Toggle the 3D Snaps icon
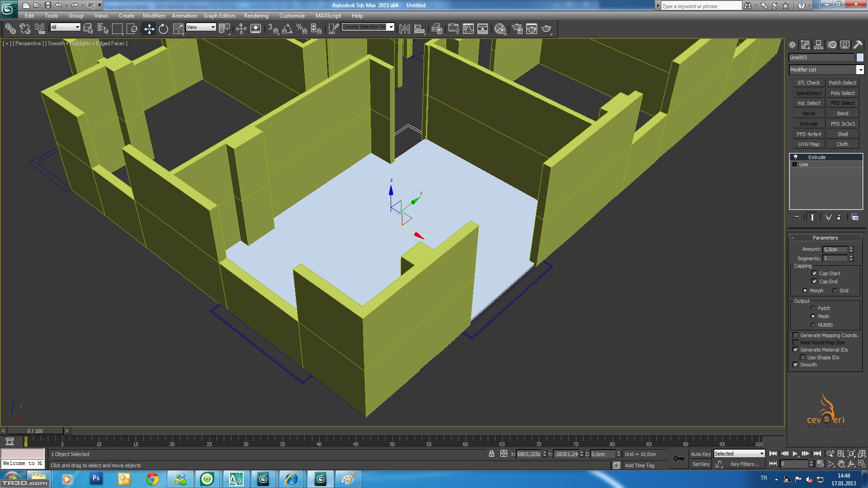 273,29
